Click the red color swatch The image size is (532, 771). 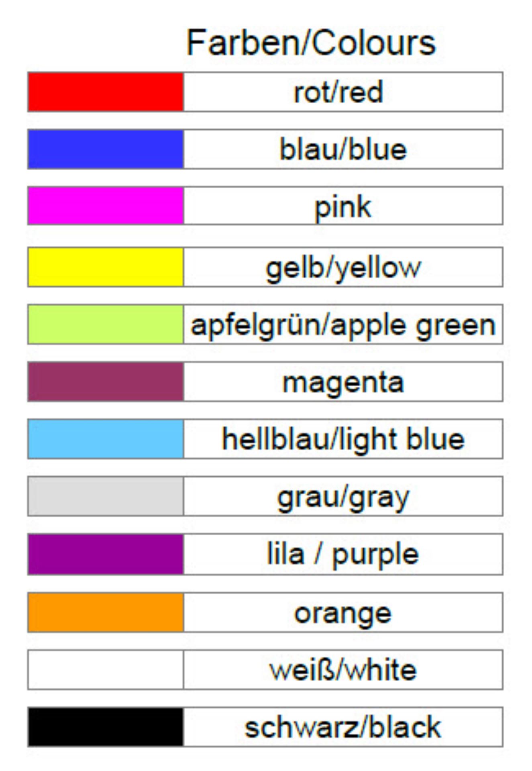[x=106, y=92]
